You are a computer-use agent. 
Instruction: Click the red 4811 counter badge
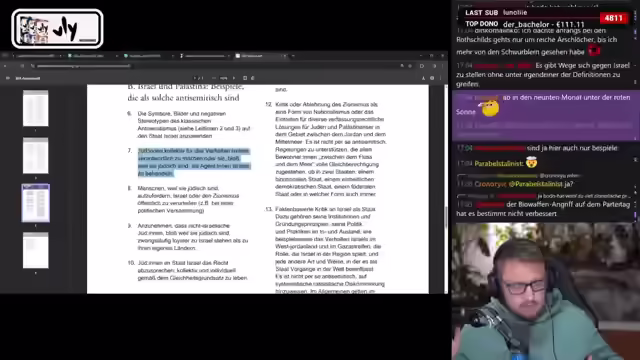(613, 18)
